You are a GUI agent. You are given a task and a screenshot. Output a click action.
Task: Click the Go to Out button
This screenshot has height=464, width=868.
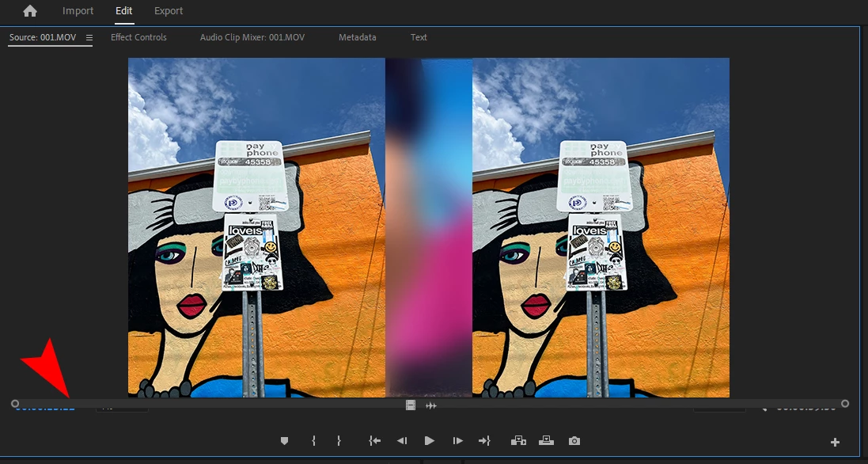(484, 441)
